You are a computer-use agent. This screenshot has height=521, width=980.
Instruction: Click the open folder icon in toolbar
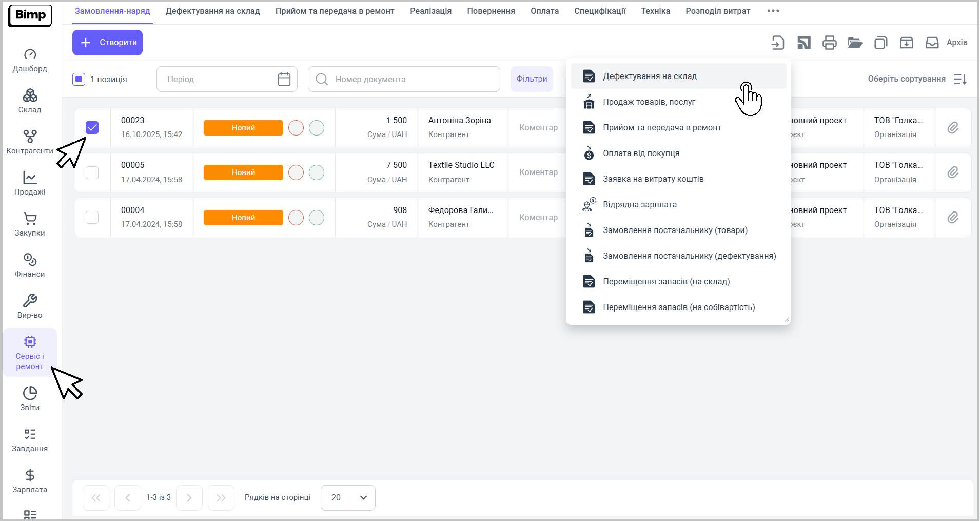tap(855, 43)
